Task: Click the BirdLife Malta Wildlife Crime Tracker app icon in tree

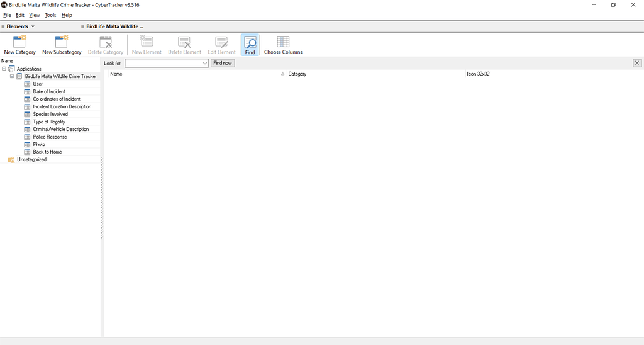Action: click(19, 76)
